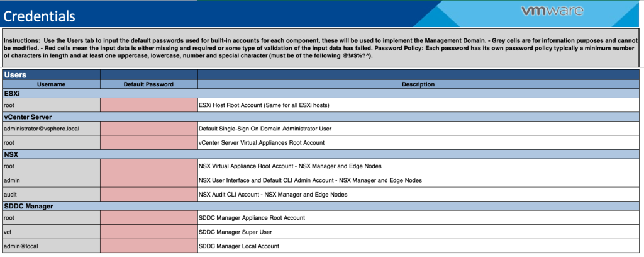
Task: Click the admin@local password cell
Action: coord(148,246)
